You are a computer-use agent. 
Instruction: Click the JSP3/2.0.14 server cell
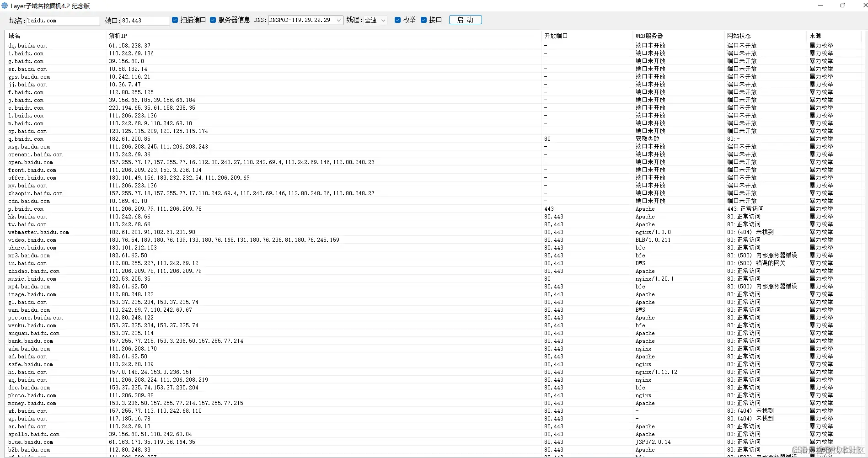(653, 442)
